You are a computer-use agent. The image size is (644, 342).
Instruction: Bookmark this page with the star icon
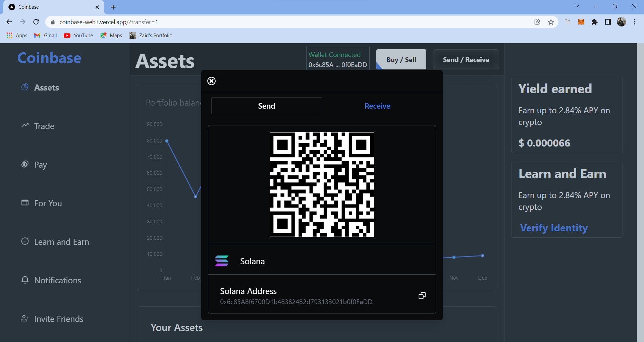(x=551, y=22)
